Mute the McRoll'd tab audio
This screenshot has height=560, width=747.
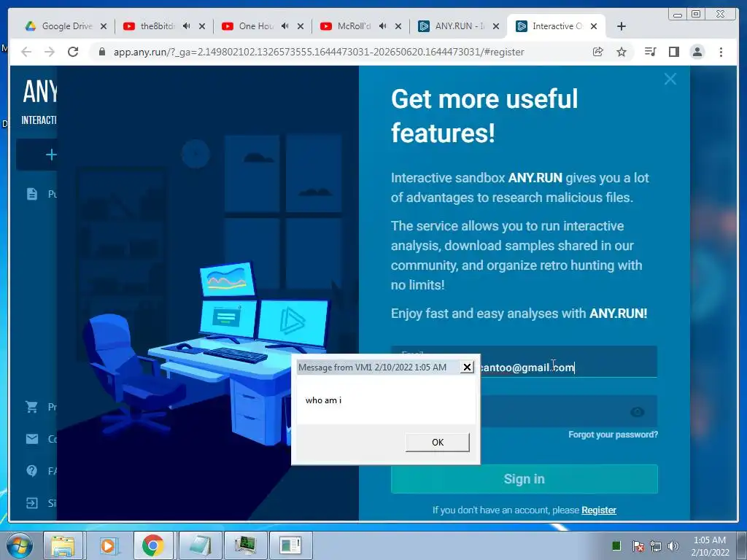tap(383, 26)
